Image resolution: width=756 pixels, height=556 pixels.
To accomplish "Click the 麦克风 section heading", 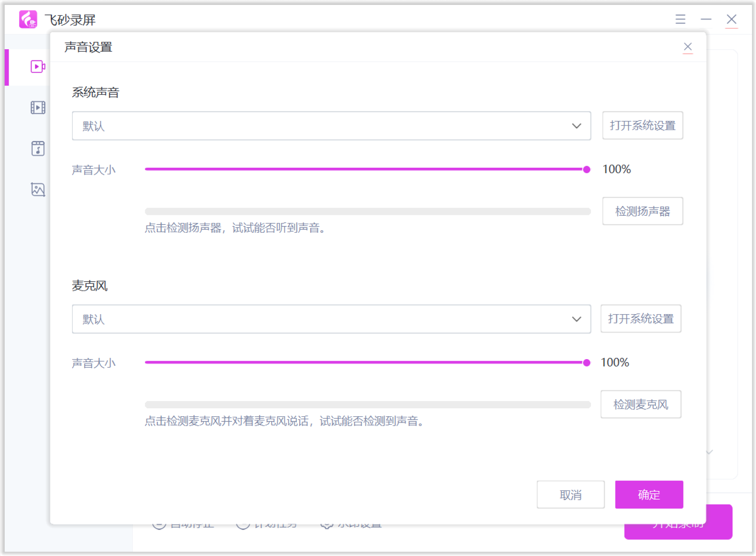I will click(89, 286).
